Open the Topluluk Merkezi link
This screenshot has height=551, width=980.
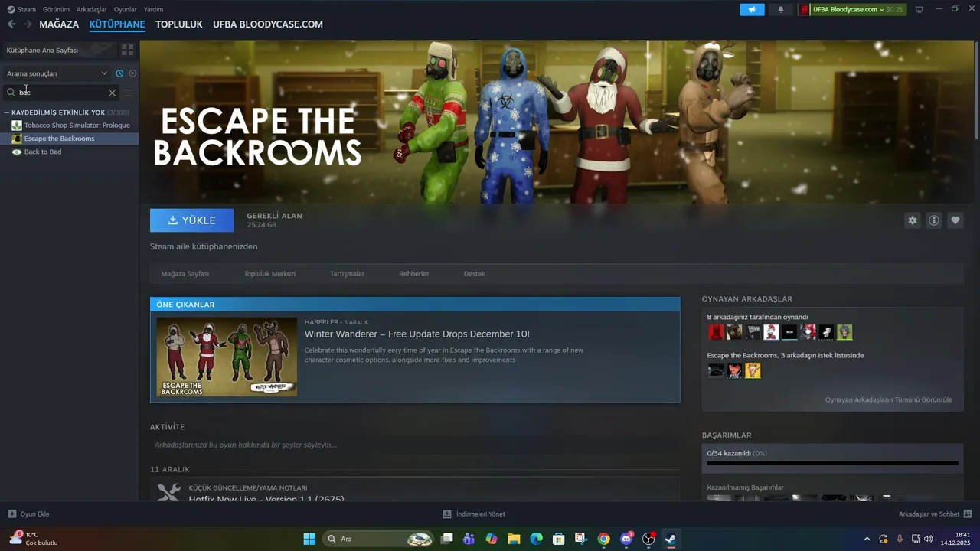[x=269, y=274]
